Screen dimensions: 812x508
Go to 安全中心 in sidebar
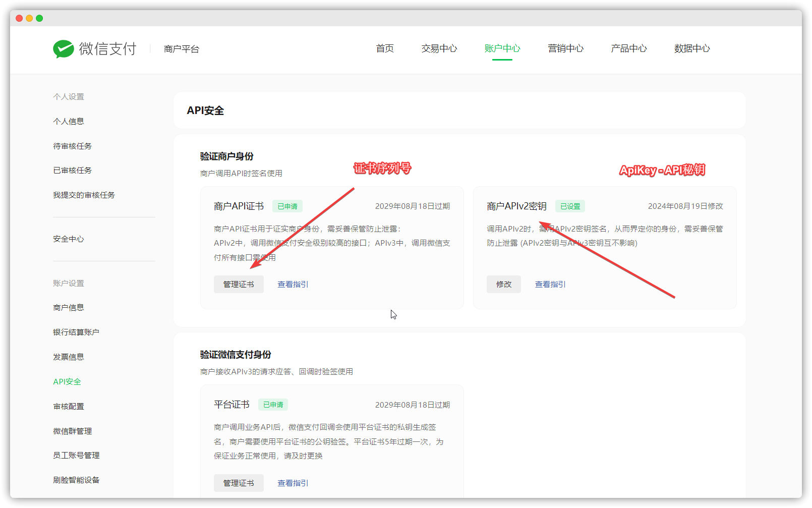click(69, 239)
